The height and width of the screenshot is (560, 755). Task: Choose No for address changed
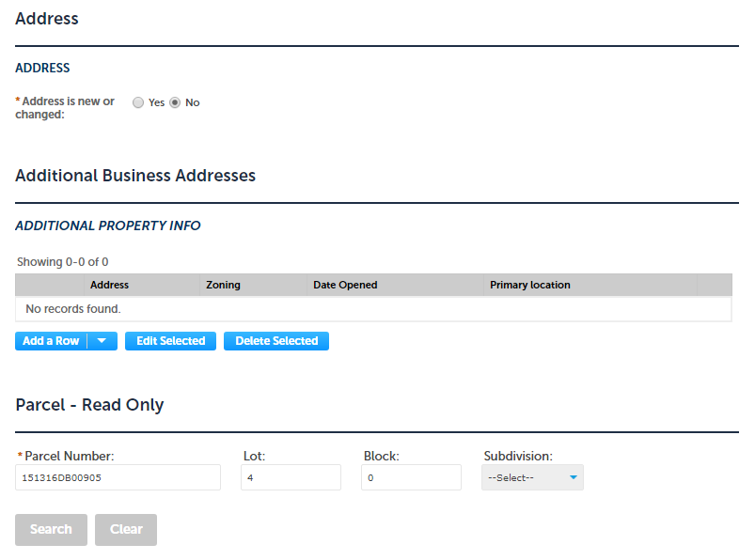pos(175,103)
